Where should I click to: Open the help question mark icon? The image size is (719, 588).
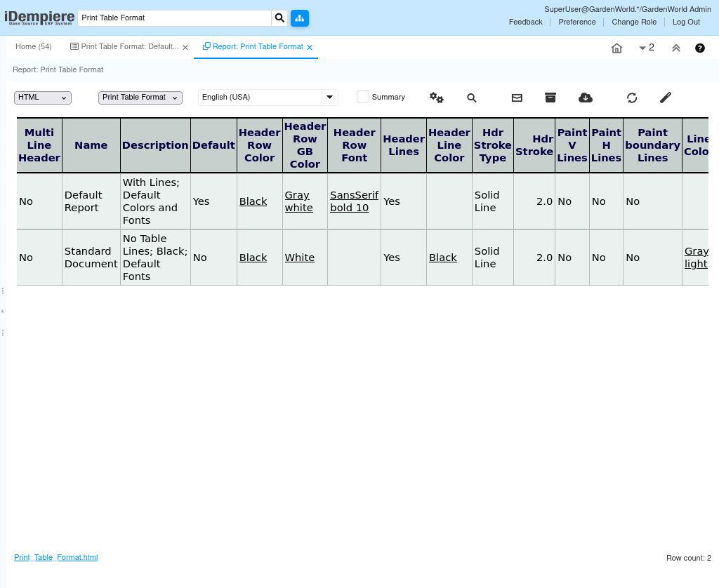click(700, 48)
